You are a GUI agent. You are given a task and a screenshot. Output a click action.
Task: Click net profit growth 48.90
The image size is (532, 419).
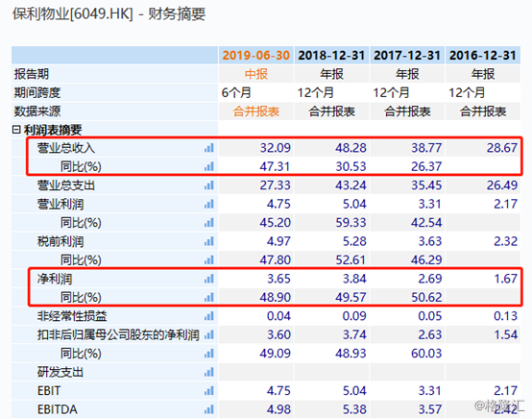point(276,298)
